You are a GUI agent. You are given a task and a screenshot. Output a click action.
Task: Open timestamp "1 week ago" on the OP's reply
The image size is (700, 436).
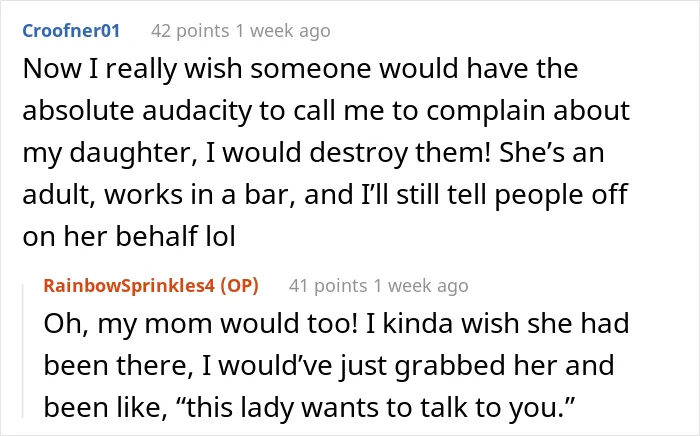421,286
